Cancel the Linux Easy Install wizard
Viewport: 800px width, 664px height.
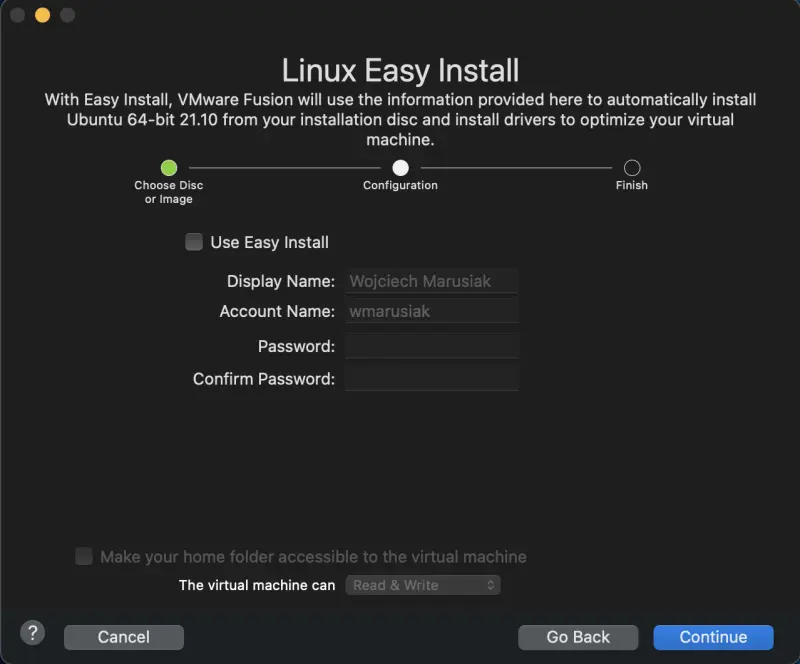(x=123, y=637)
